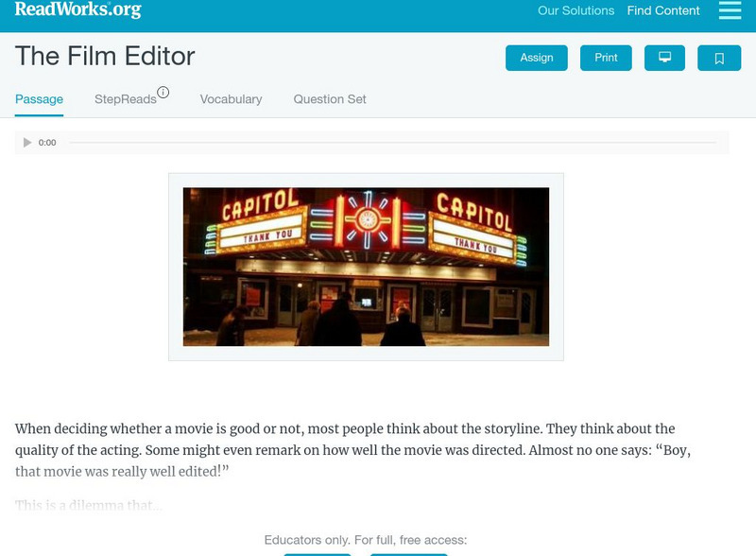Click the projector display icon button
This screenshot has width=756, height=556.
[664, 58]
